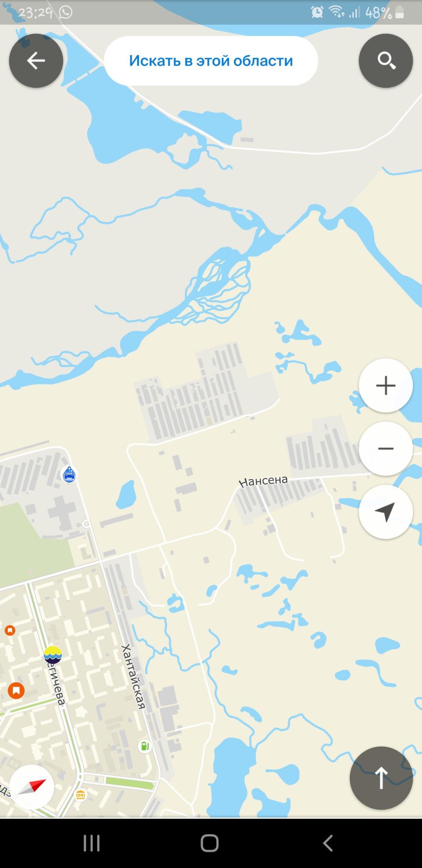Tap the Android home button
Screen dimensions: 422x868
click(209, 843)
